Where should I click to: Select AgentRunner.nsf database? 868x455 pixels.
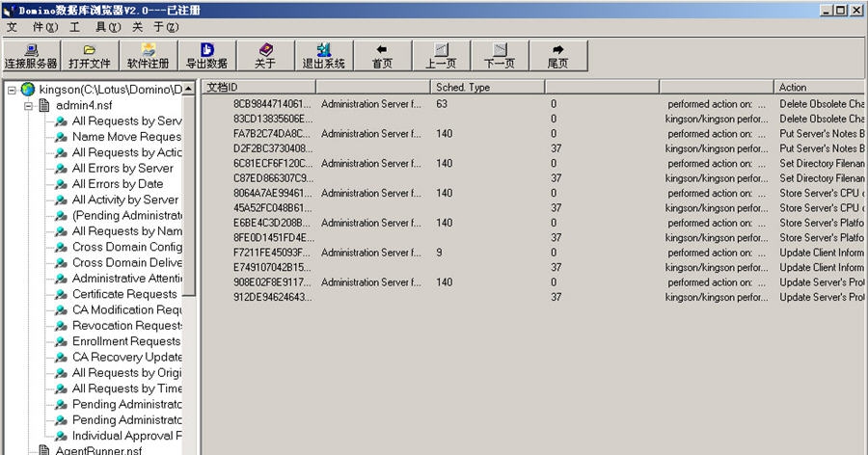pyautogui.click(x=98, y=450)
